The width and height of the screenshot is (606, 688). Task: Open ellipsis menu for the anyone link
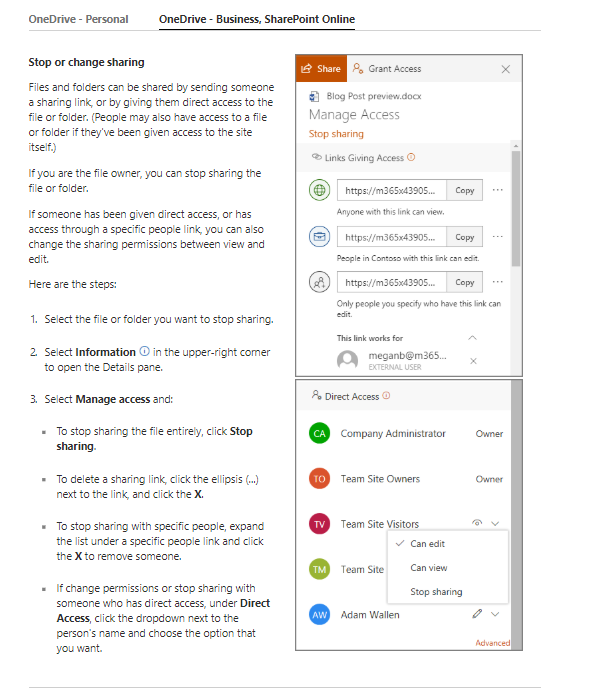498,190
